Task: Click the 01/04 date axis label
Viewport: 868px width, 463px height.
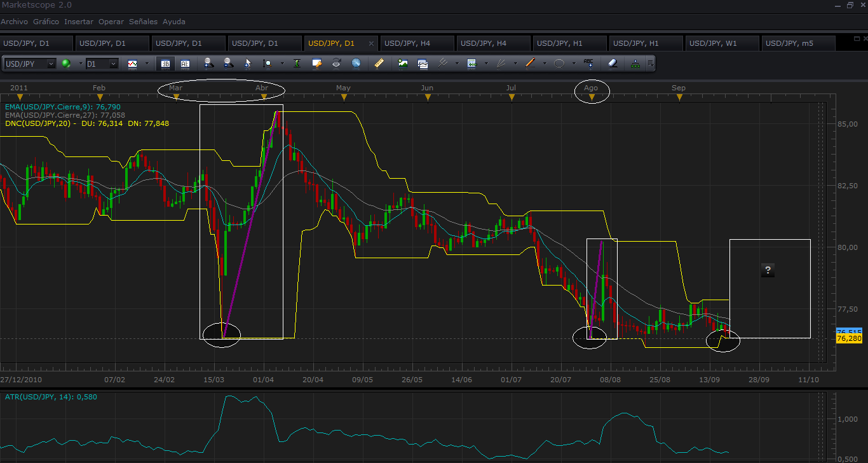Action: (263, 380)
